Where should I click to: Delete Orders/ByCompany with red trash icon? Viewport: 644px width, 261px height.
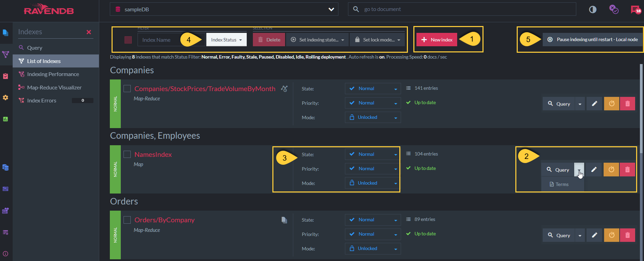[x=628, y=235]
